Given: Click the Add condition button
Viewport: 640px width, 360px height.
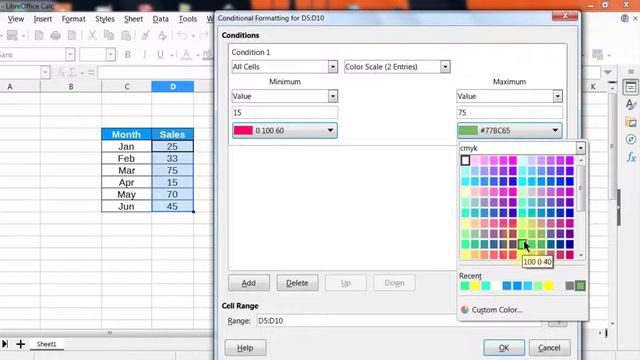Looking at the screenshot, I should 249,283.
